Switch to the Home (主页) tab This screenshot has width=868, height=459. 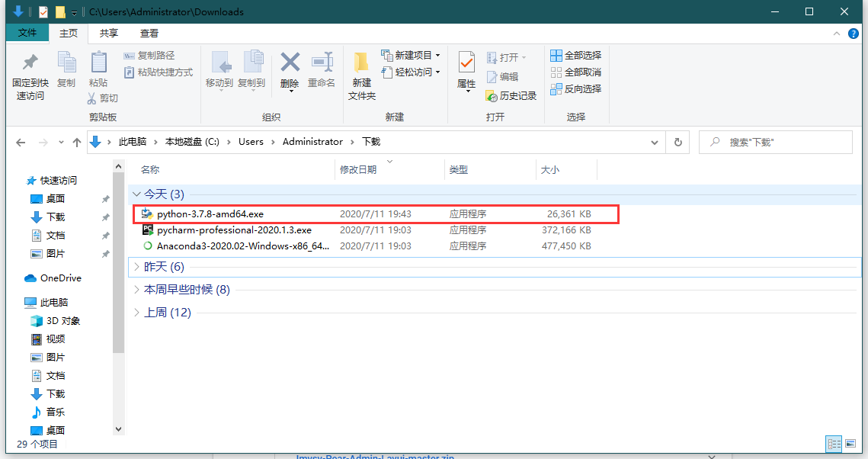pyautogui.click(x=69, y=34)
